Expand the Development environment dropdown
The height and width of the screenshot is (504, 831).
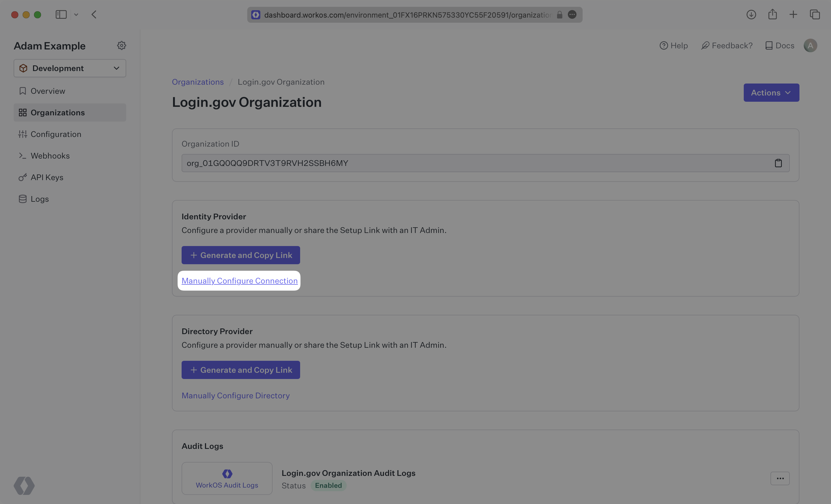[x=70, y=68]
